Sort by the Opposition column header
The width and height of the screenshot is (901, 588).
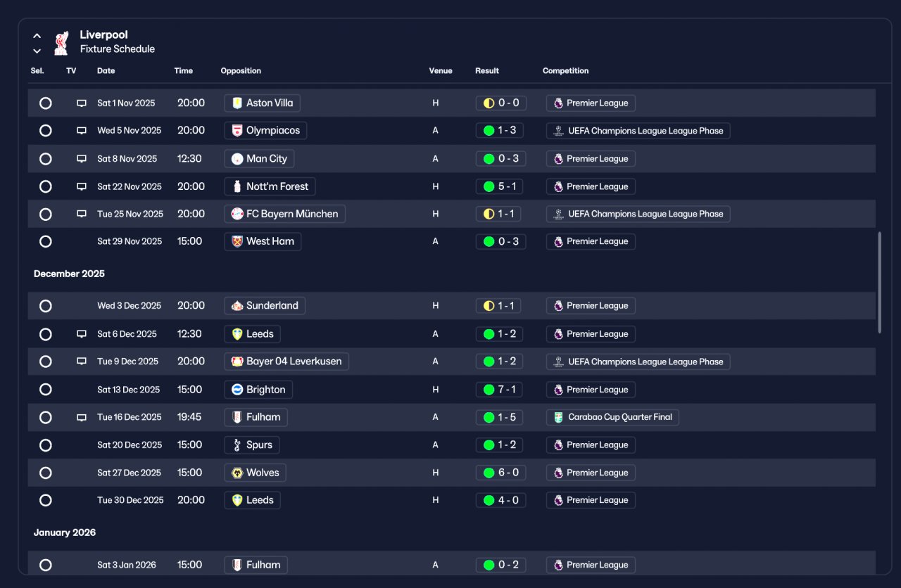(x=241, y=71)
